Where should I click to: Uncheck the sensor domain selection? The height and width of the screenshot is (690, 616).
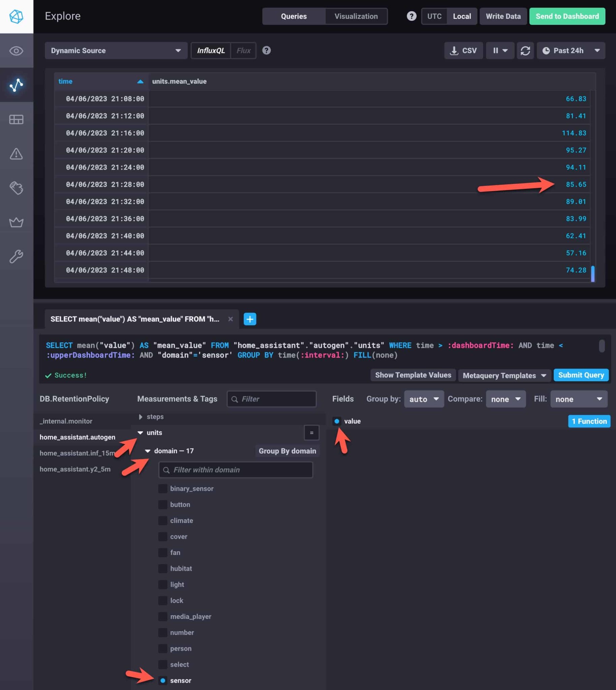pos(163,681)
